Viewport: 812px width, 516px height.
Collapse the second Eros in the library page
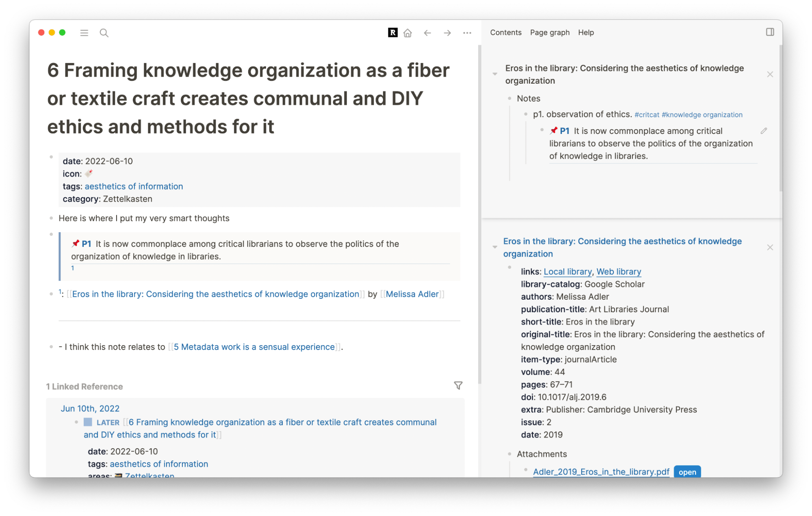pos(495,247)
